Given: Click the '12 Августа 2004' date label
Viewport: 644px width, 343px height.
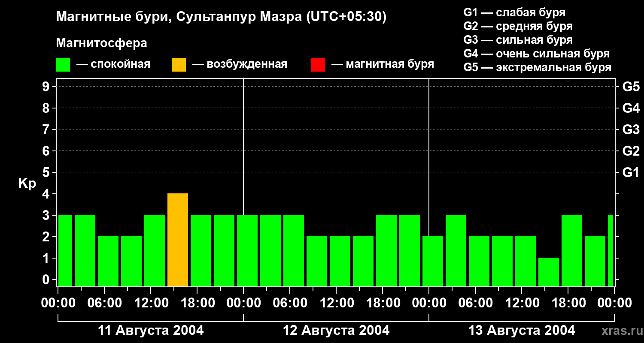Looking at the screenshot, I should (337, 331).
